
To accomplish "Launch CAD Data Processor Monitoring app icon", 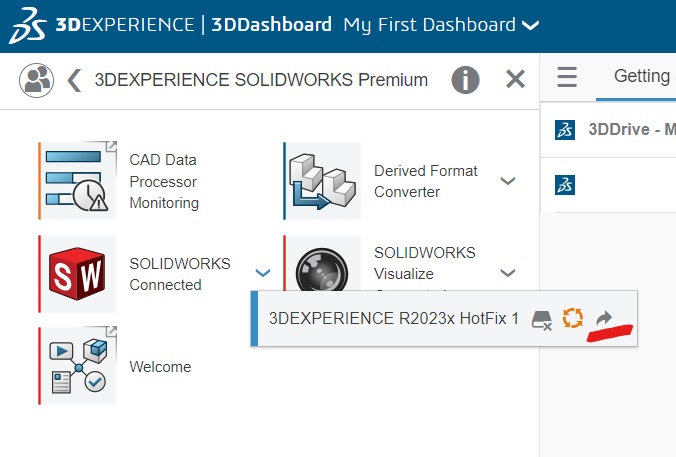I will coord(78,181).
